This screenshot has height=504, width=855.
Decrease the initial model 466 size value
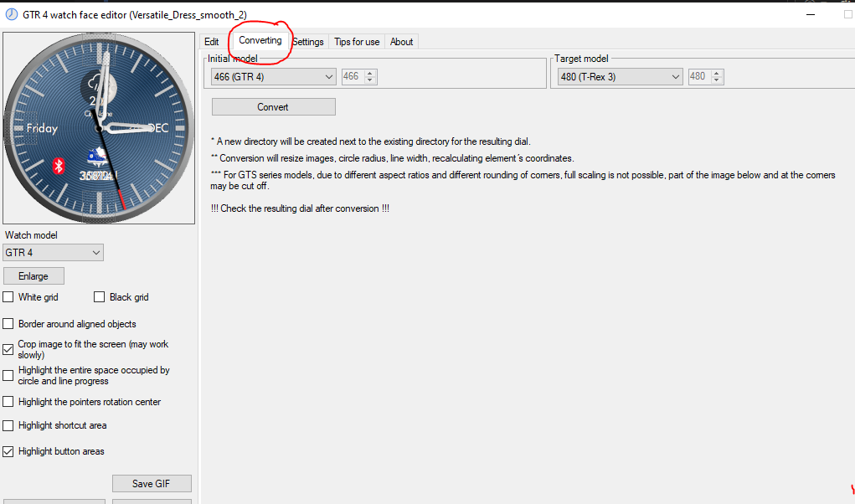pyautogui.click(x=370, y=80)
